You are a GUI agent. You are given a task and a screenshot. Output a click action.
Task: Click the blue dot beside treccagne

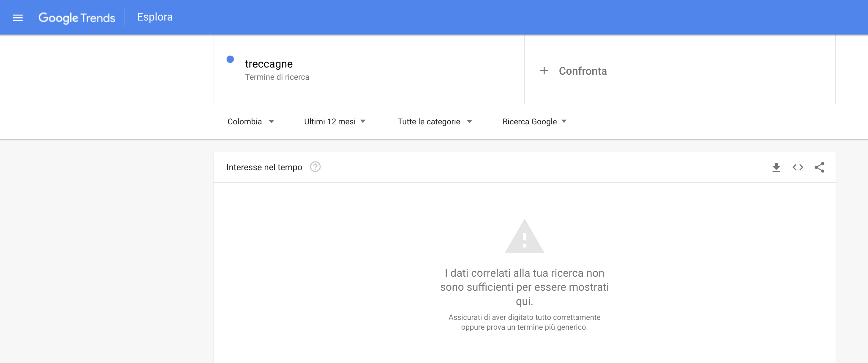(x=230, y=60)
